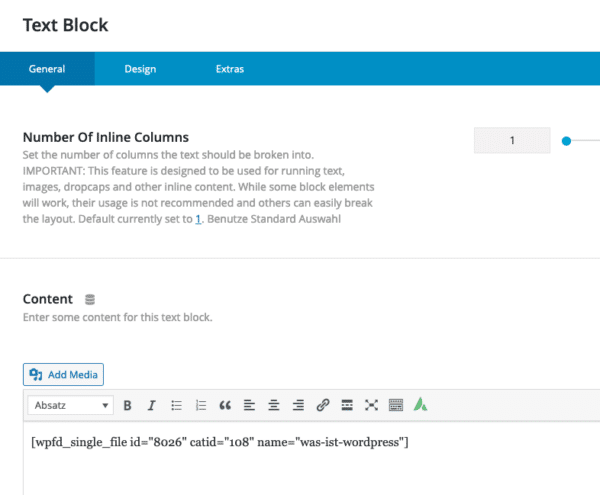This screenshot has width=600, height=495.
Task: Insert a numbered list
Action: click(201, 405)
